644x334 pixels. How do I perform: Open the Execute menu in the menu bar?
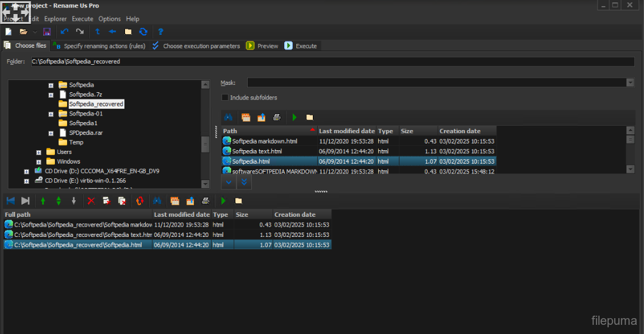(x=82, y=19)
